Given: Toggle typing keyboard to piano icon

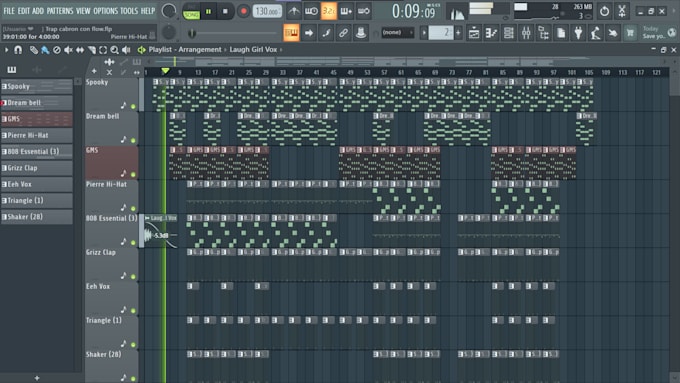Looking at the screenshot, I should pos(291,33).
